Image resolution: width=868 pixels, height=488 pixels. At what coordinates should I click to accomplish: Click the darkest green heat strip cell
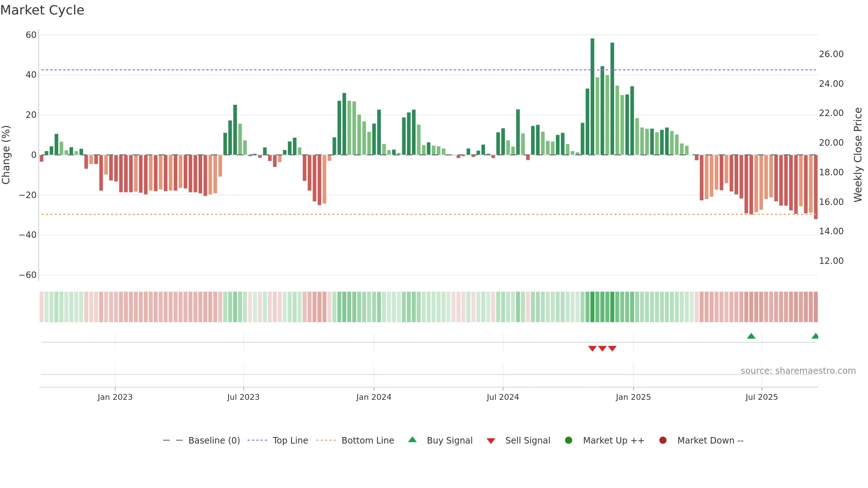(x=592, y=307)
